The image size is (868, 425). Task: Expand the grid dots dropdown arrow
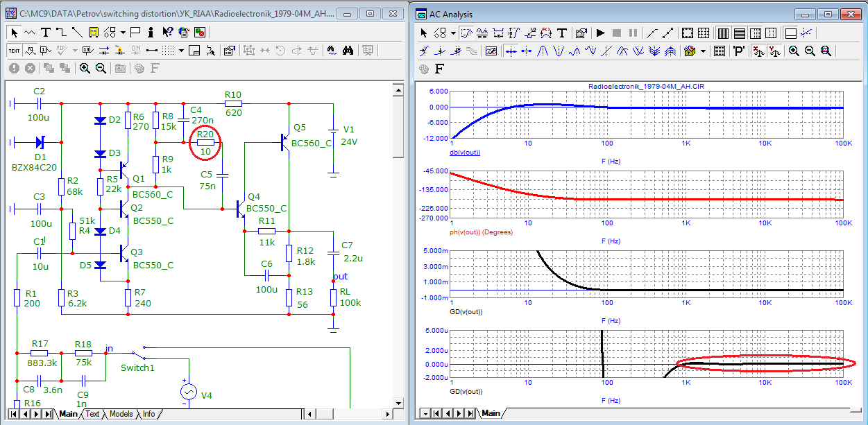point(181,50)
